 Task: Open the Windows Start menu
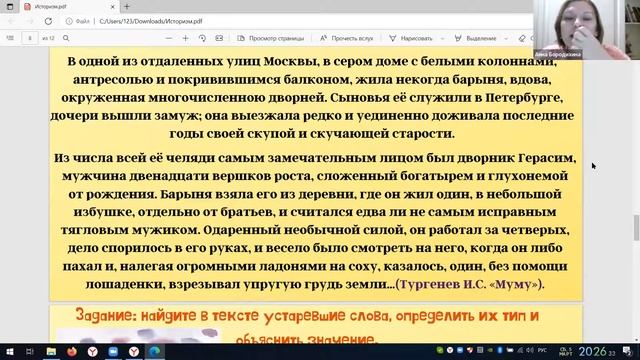click(x=10, y=351)
